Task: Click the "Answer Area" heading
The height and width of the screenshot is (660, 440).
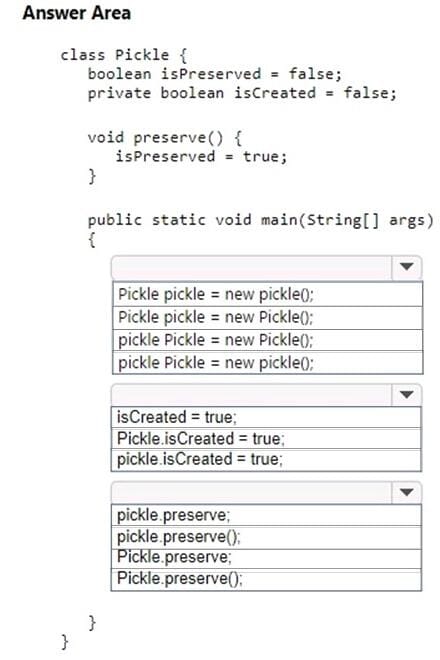Action: click(x=77, y=13)
